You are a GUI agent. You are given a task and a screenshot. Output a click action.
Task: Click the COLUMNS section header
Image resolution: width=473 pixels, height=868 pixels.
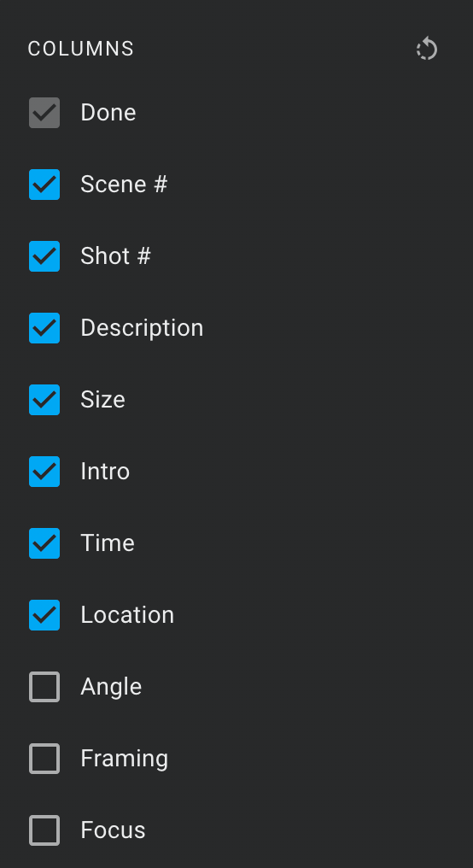(x=81, y=49)
